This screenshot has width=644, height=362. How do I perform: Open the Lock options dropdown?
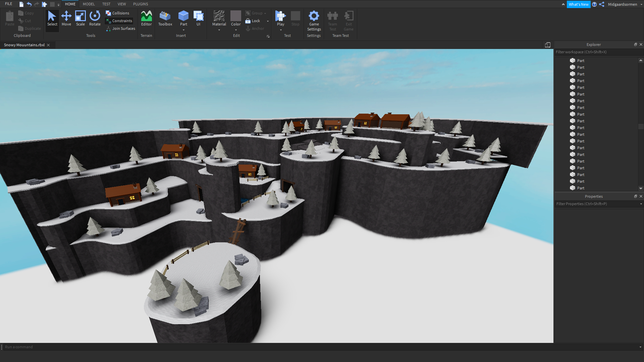(x=267, y=21)
